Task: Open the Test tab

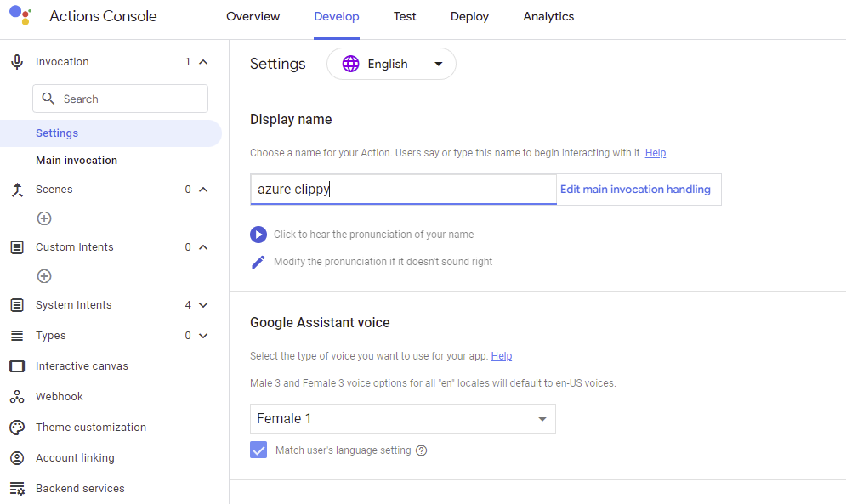Action: 405,17
